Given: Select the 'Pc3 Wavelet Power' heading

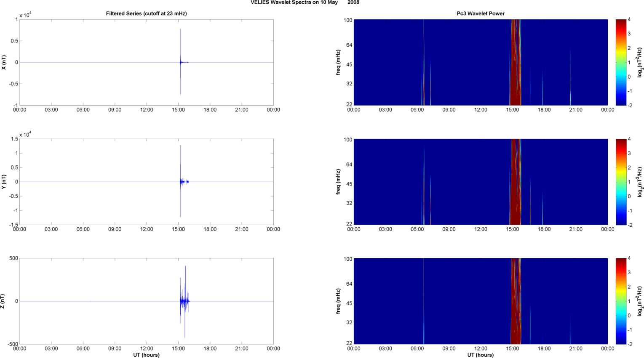Looking at the screenshot, I should pyautogui.click(x=481, y=13).
